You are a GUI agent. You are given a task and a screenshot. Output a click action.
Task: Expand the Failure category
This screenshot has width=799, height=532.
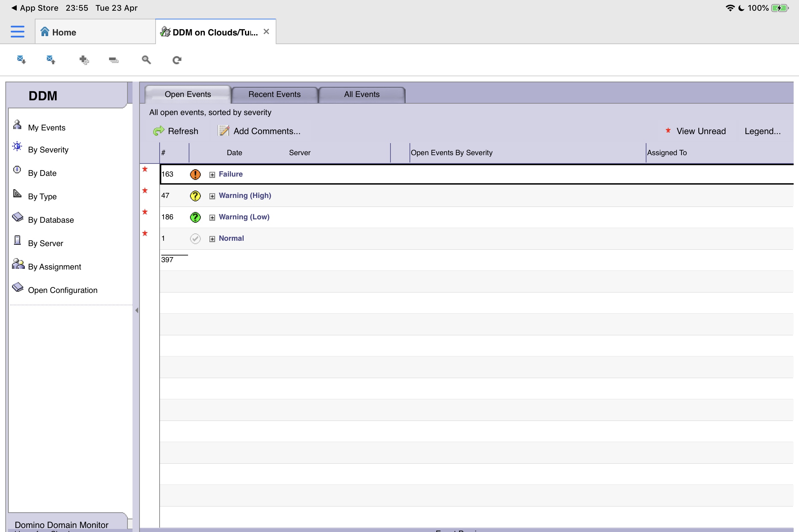pos(212,175)
